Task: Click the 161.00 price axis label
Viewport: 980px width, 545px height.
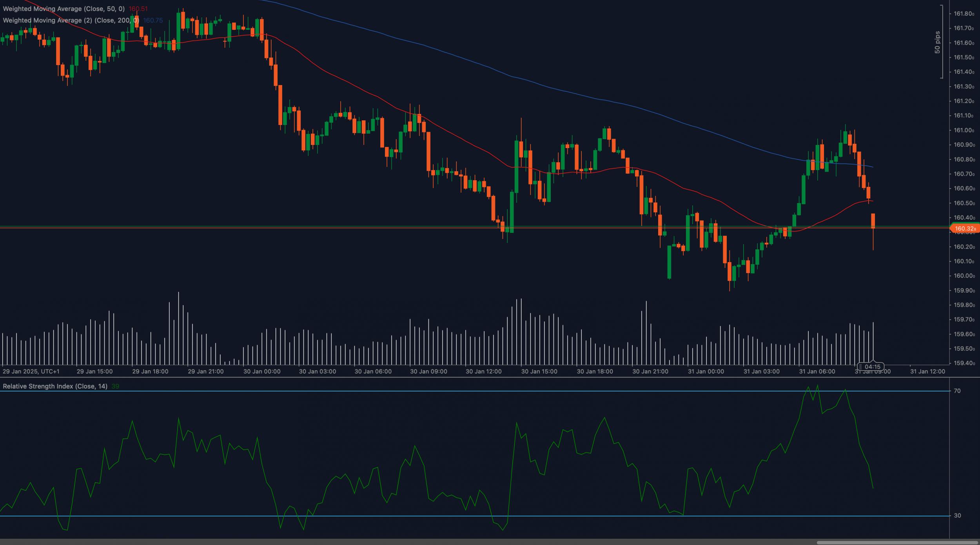Action: coord(964,130)
